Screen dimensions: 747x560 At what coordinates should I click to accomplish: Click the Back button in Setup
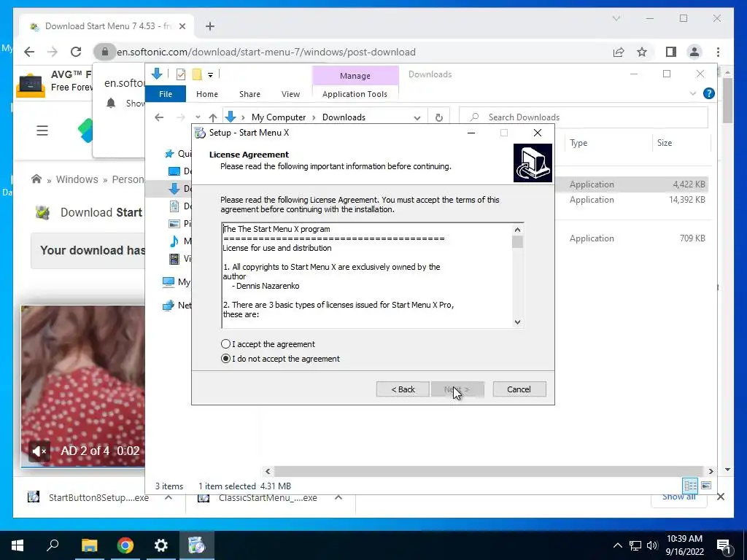(x=403, y=389)
